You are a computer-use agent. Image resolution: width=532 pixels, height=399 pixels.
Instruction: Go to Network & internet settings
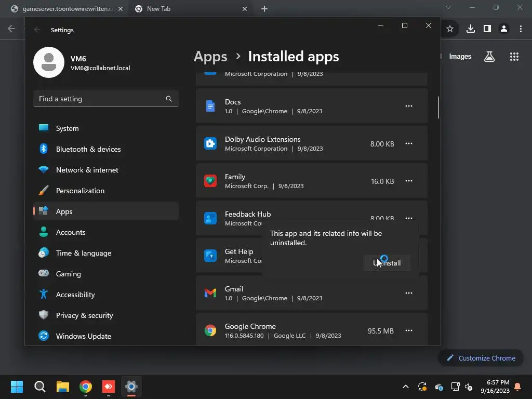(x=106, y=170)
